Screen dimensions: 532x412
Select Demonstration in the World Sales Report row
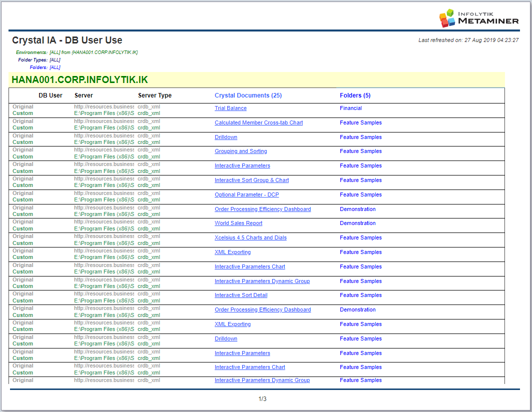[358, 223]
